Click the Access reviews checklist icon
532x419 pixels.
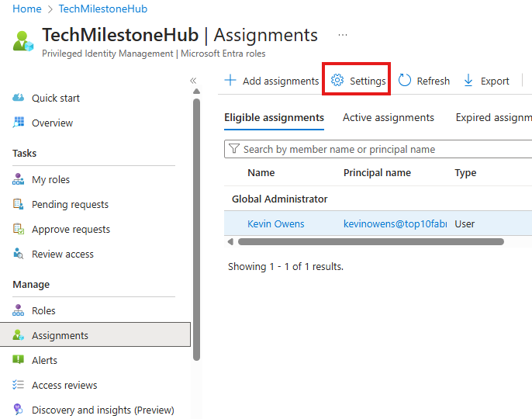point(19,385)
